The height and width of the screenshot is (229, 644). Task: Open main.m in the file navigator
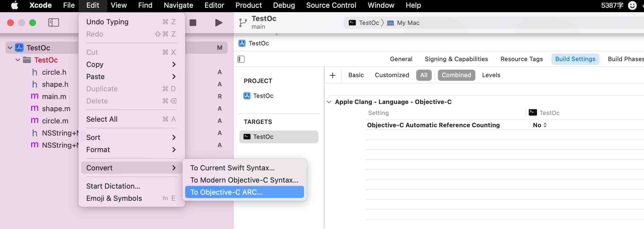[x=54, y=97]
